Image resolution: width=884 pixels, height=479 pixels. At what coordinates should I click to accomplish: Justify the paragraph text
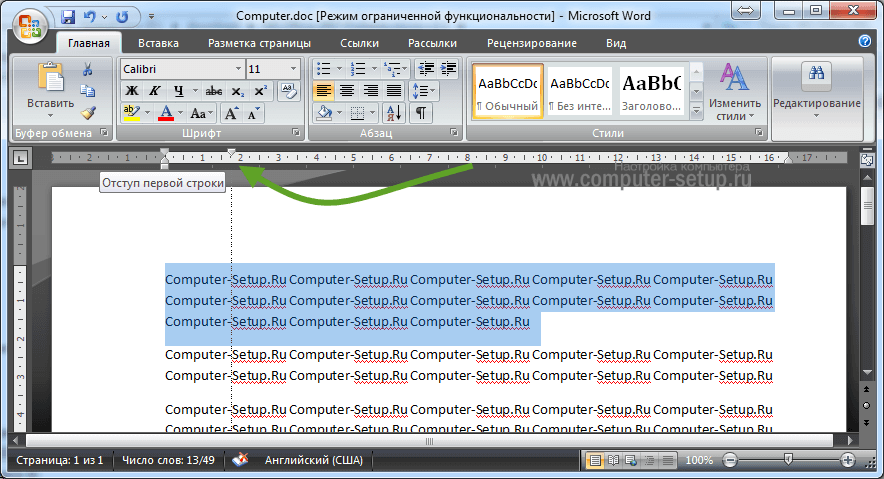394,91
